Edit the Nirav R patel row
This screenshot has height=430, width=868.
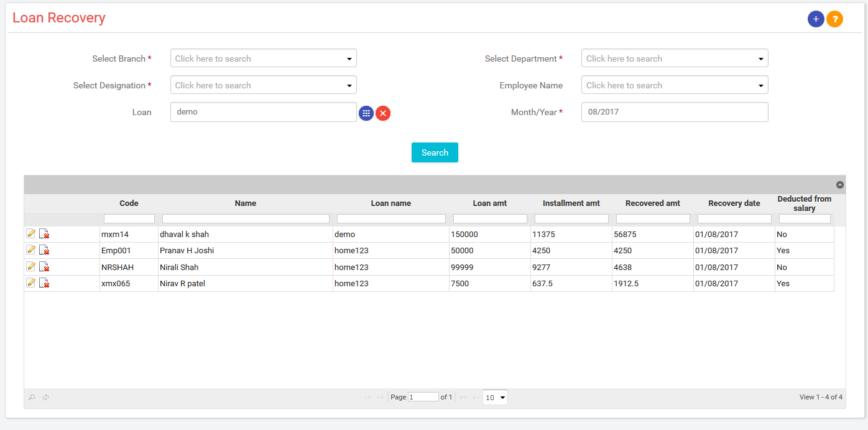pos(31,283)
